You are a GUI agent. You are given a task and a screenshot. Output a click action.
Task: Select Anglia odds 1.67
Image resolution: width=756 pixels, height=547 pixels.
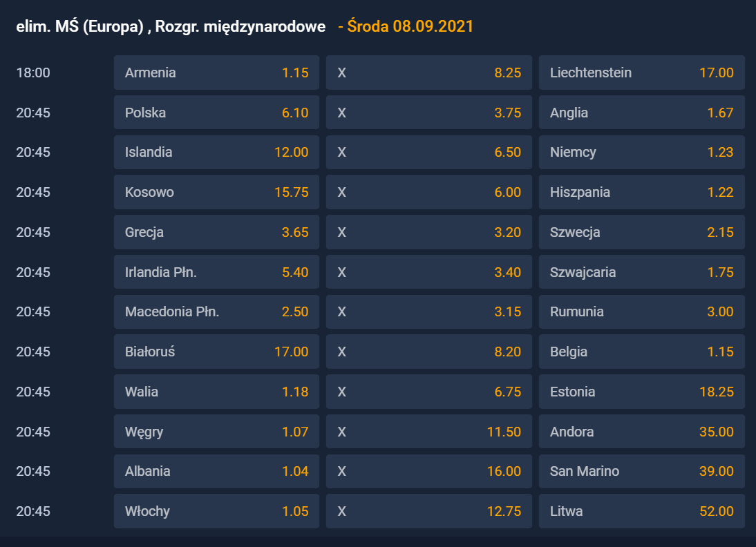coord(642,113)
